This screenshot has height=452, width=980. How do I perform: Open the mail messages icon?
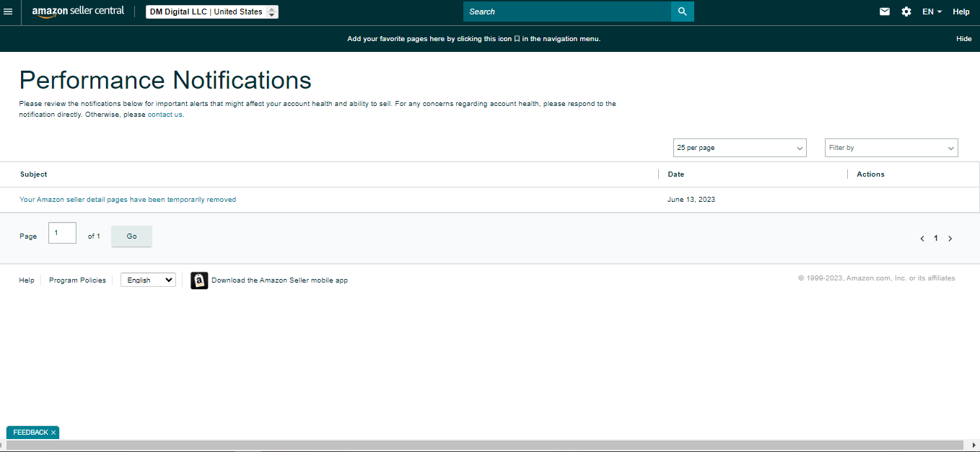885,12
